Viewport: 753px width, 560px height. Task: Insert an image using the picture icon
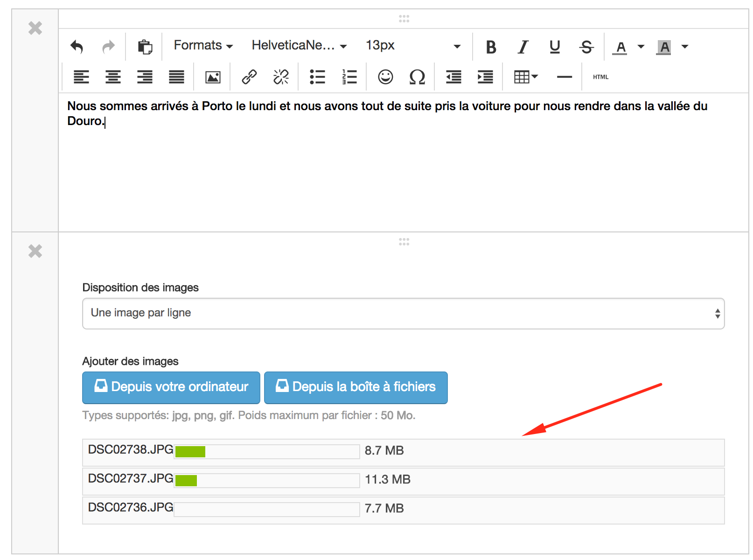tap(213, 77)
